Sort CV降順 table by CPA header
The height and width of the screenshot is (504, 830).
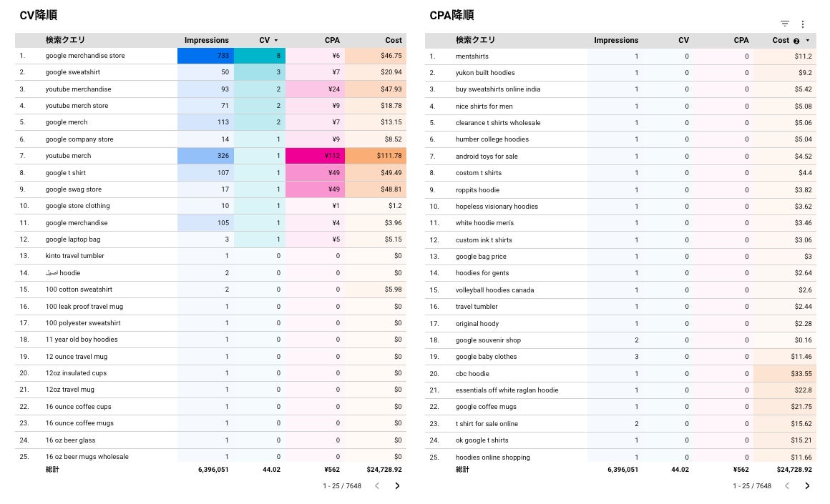(332, 41)
